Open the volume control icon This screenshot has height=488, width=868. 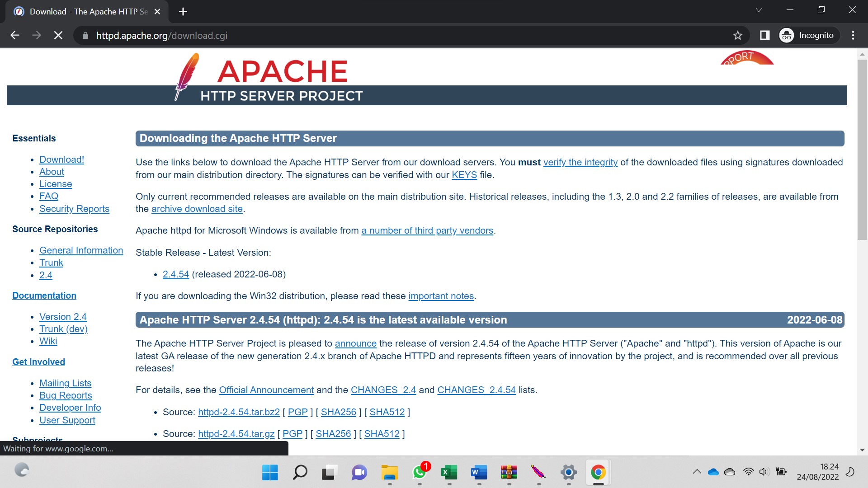(x=764, y=471)
